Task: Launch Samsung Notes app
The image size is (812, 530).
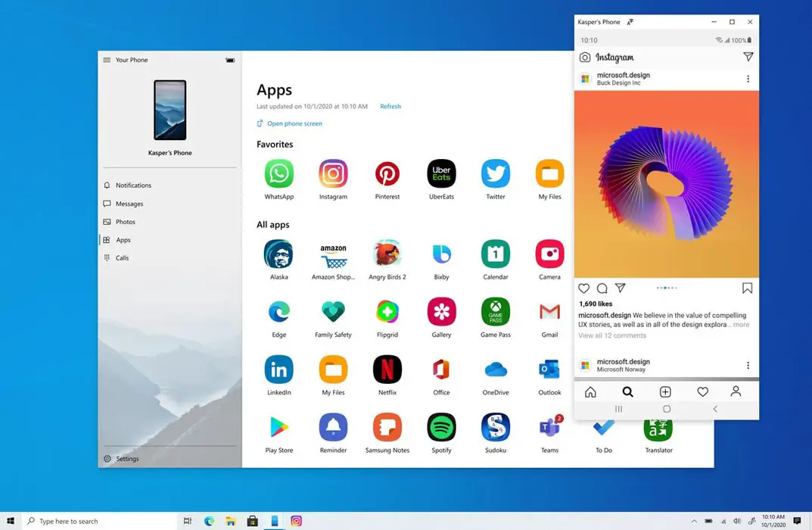Action: (387, 428)
